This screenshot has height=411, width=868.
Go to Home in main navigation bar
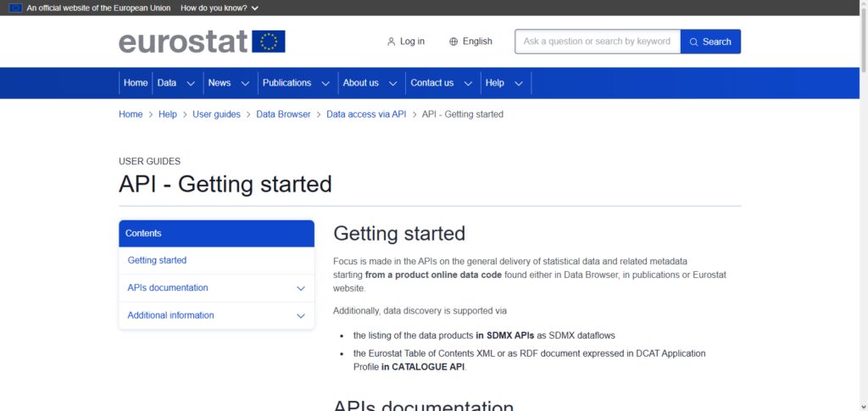pyautogui.click(x=136, y=83)
